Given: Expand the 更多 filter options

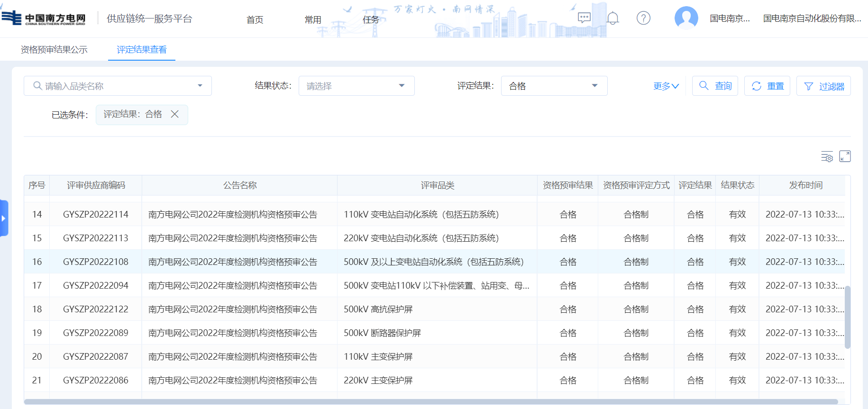Looking at the screenshot, I should coord(666,86).
